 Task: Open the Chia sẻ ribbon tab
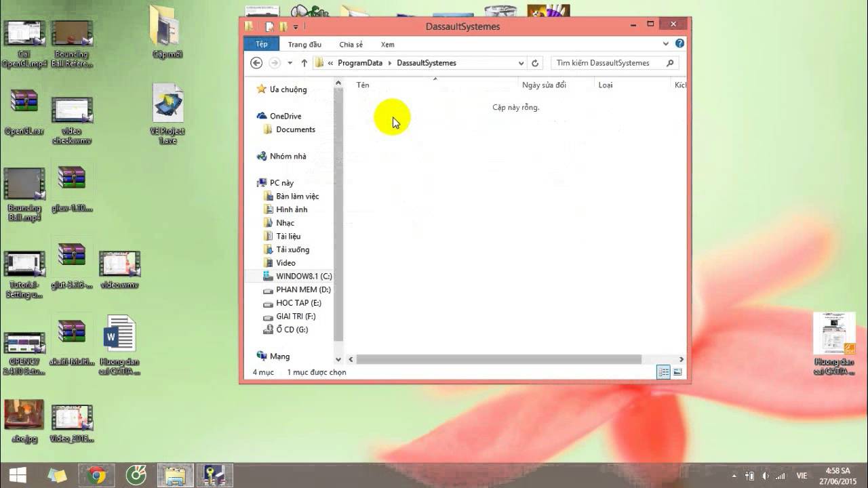coord(351,44)
